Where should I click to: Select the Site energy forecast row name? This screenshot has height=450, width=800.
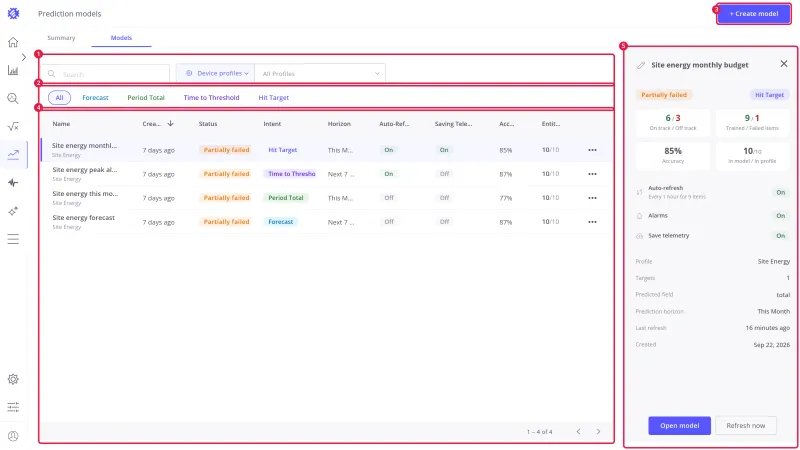click(x=83, y=218)
